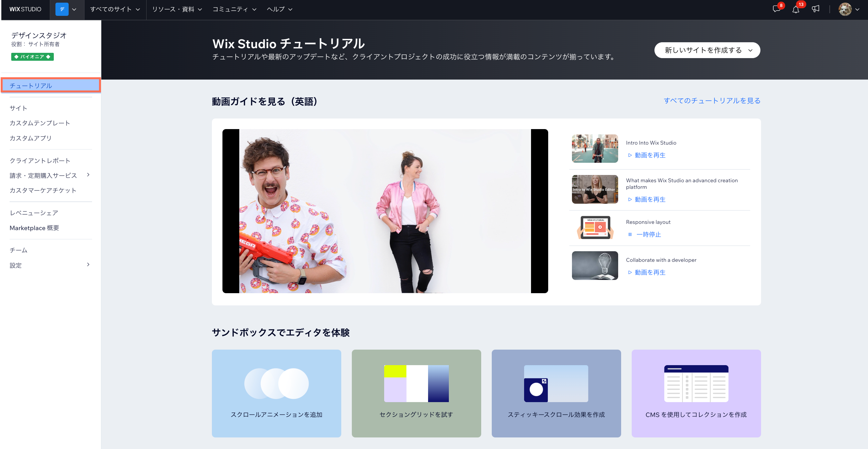
Task: Expand the 請求・定期購入サービス submenu
Action: click(89, 175)
